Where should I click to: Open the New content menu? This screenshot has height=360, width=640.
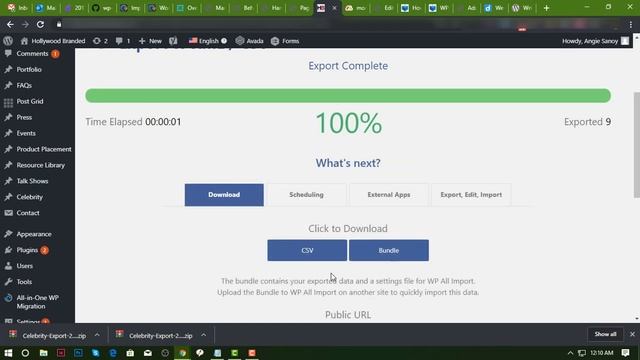click(150, 41)
